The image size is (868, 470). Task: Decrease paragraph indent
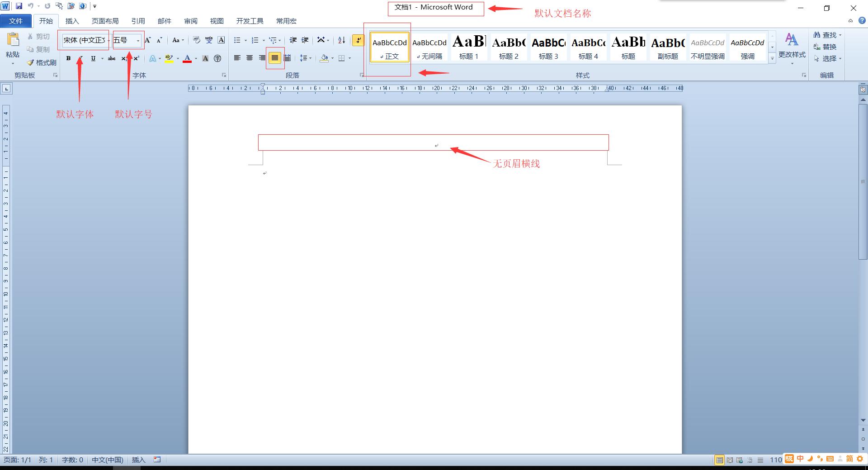[x=293, y=40]
